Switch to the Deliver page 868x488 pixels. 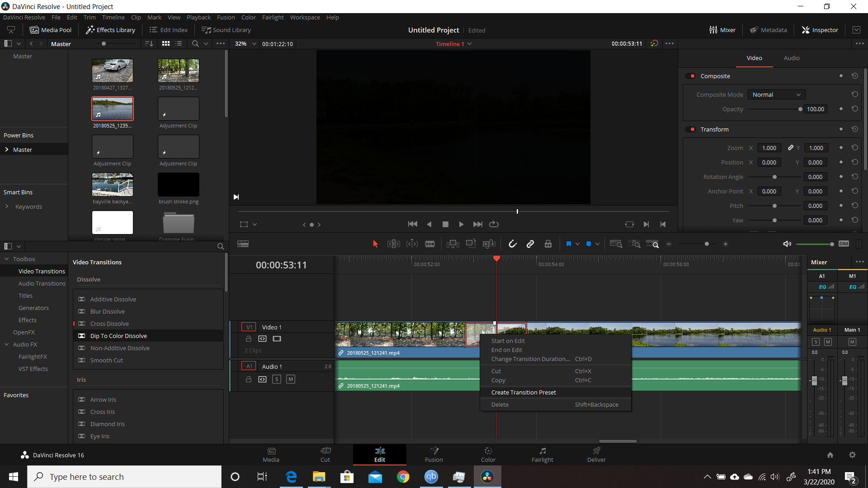point(596,455)
